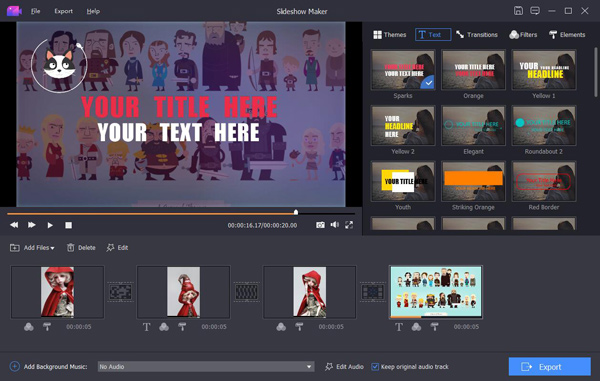Open the File menu
Viewport: 600px width, 381px height.
tap(36, 11)
